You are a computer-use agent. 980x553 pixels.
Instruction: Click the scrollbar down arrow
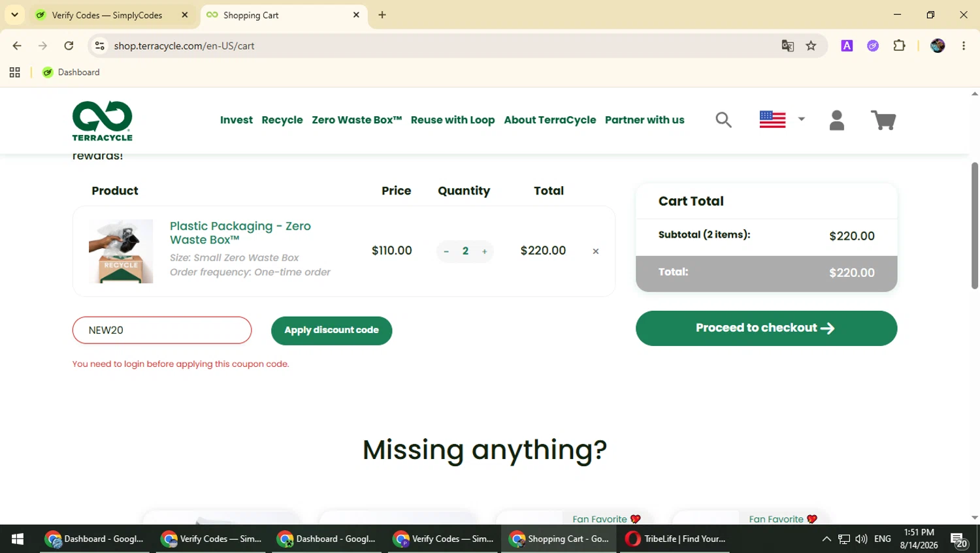(x=975, y=518)
